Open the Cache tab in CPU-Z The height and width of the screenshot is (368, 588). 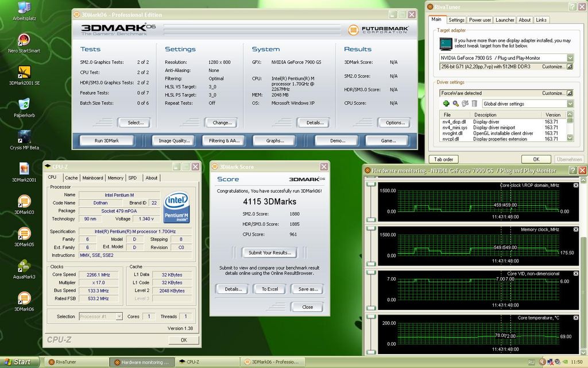(71, 178)
